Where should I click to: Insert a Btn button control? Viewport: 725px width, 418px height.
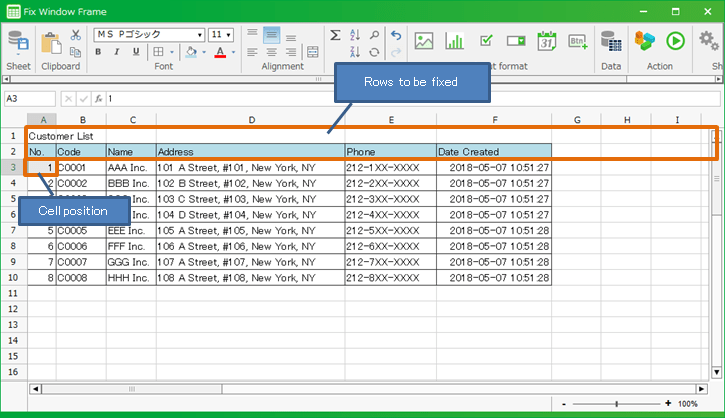tap(578, 41)
